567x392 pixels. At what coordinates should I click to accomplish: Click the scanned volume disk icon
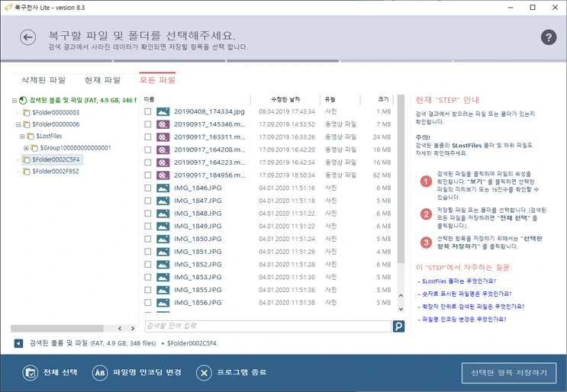click(x=23, y=100)
